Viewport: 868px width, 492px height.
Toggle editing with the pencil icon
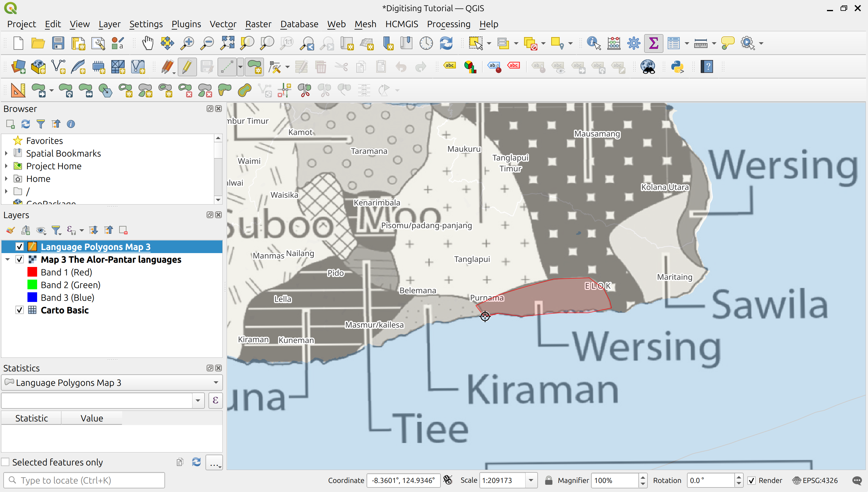[187, 67]
